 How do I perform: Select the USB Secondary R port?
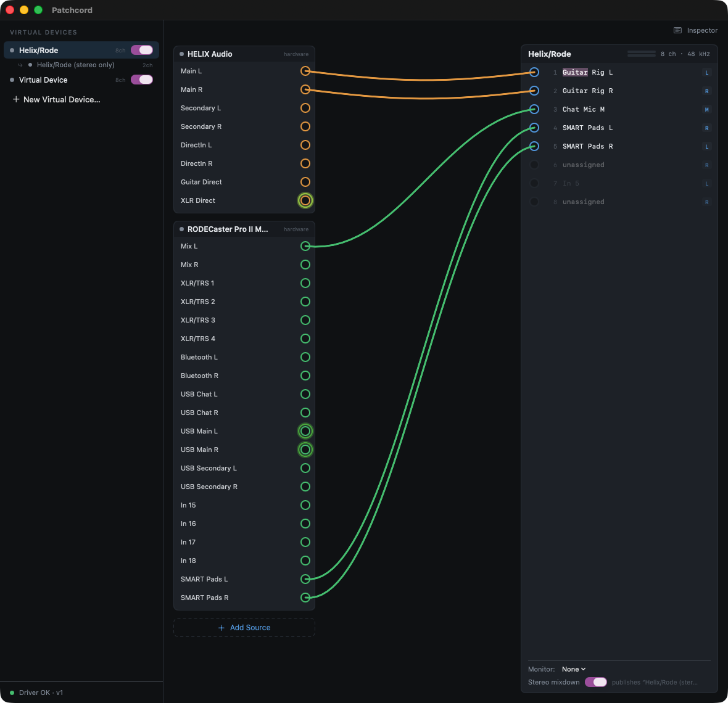coord(305,487)
